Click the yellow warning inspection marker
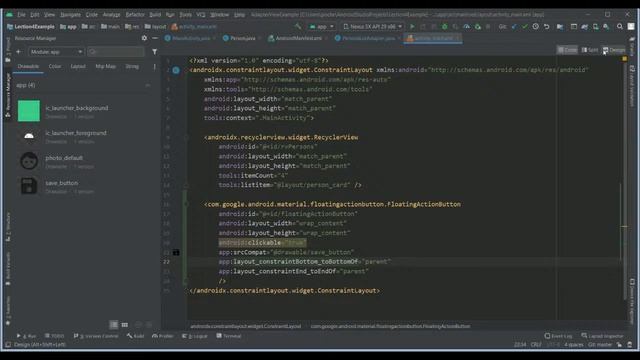This screenshot has height=360, width=640. [x=624, y=59]
